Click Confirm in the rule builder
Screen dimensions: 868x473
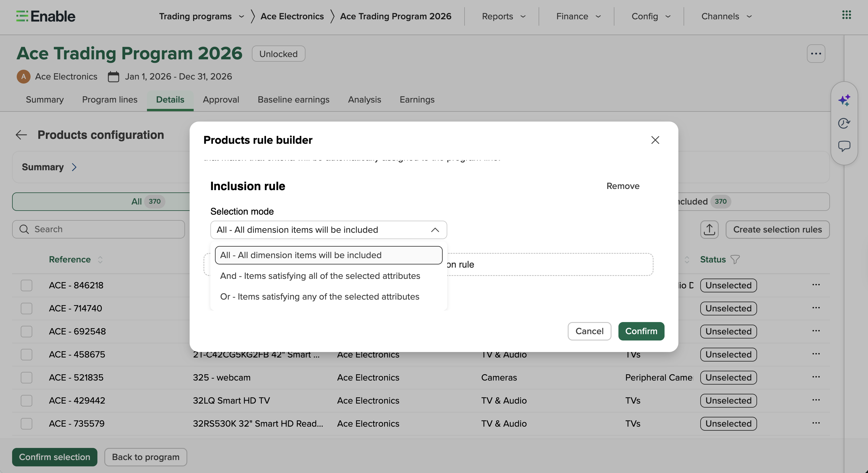pyautogui.click(x=641, y=331)
